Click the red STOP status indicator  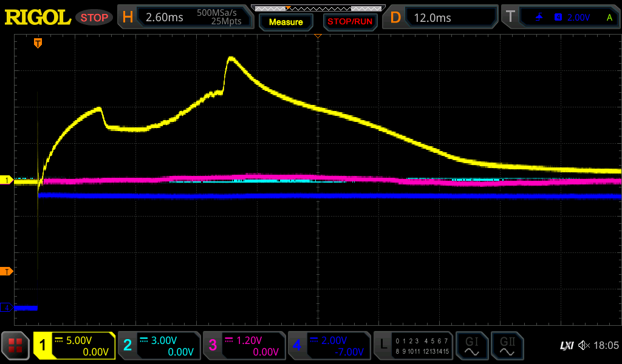[94, 18]
